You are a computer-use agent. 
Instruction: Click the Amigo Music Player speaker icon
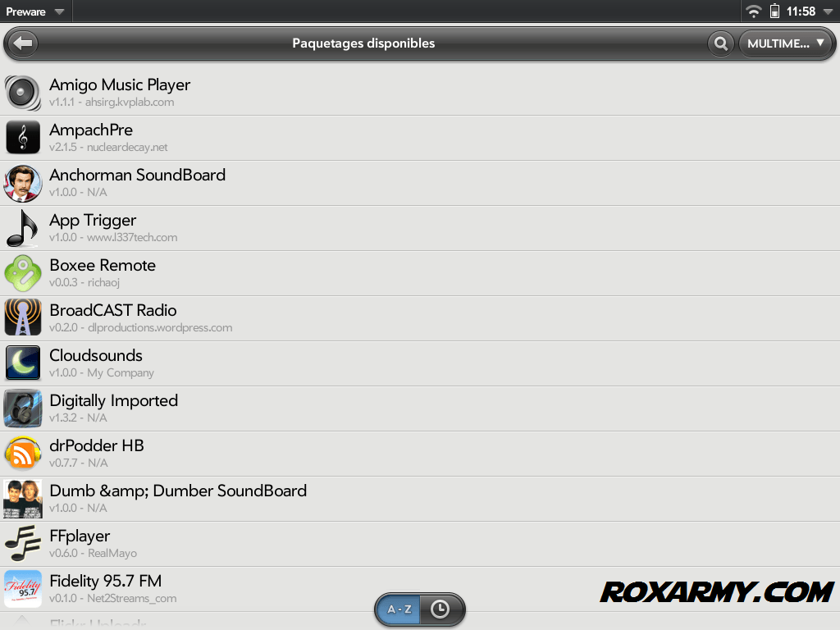(22, 93)
